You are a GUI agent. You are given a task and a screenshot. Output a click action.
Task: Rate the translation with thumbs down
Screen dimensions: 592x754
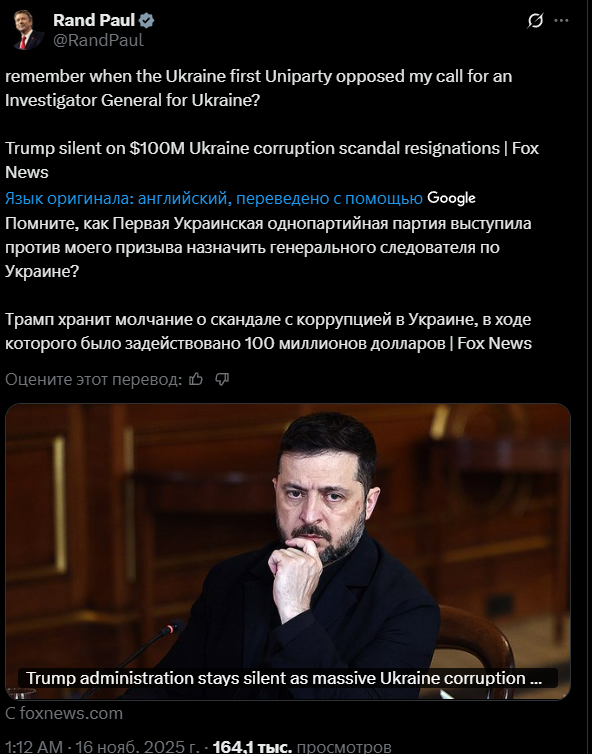point(222,379)
